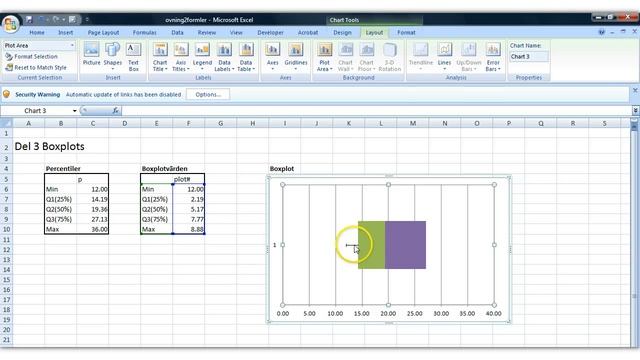
Task: Open the Review tab
Action: pyautogui.click(x=207, y=32)
